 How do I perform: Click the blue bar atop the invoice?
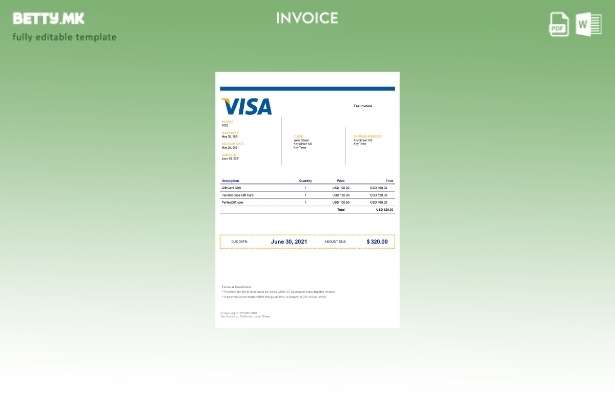click(x=307, y=88)
